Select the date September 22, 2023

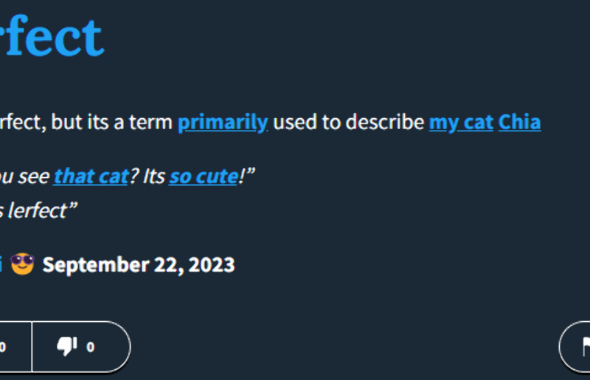pos(138,265)
